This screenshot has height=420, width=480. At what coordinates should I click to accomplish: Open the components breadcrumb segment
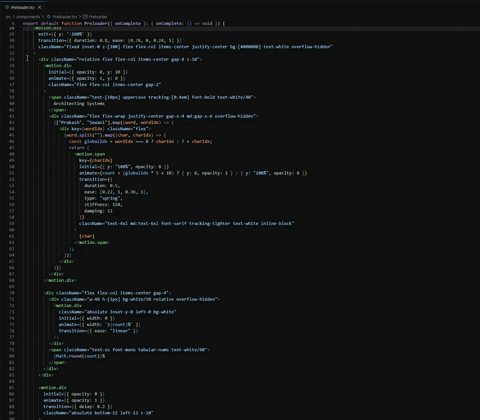(28, 17)
